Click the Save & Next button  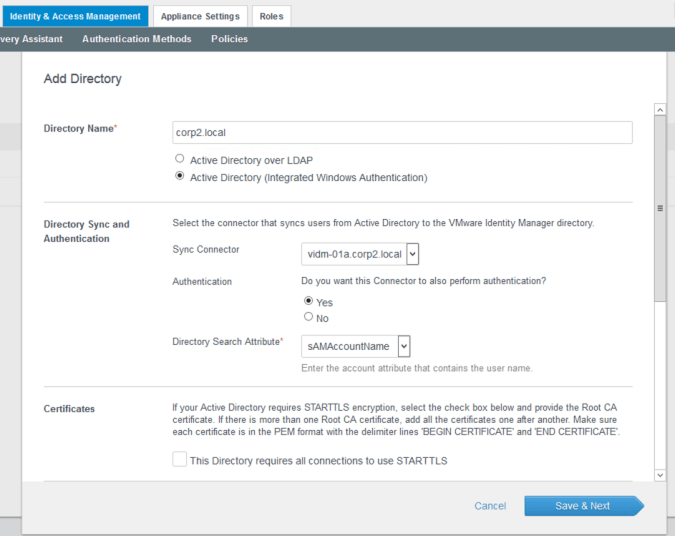point(582,506)
